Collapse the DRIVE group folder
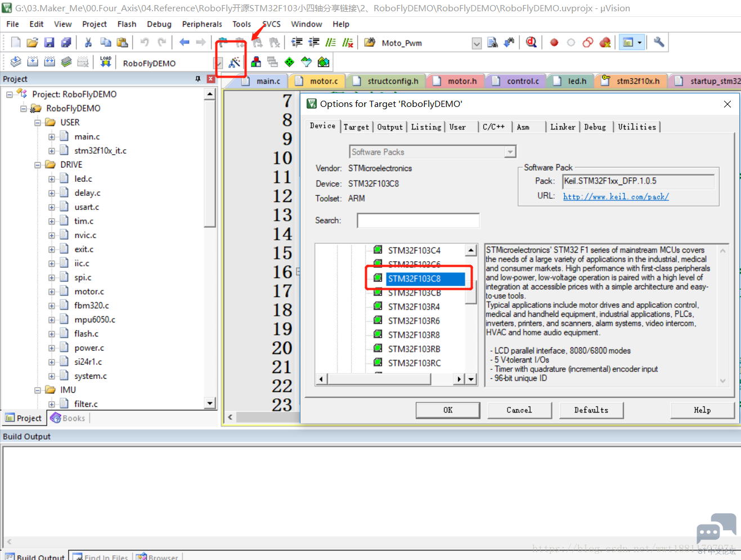Image resolution: width=741 pixels, height=560 pixels. point(38,165)
